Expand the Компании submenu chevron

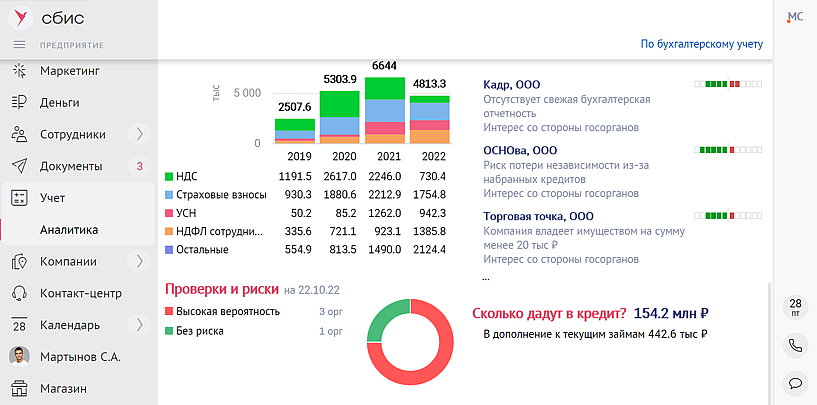tap(139, 262)
